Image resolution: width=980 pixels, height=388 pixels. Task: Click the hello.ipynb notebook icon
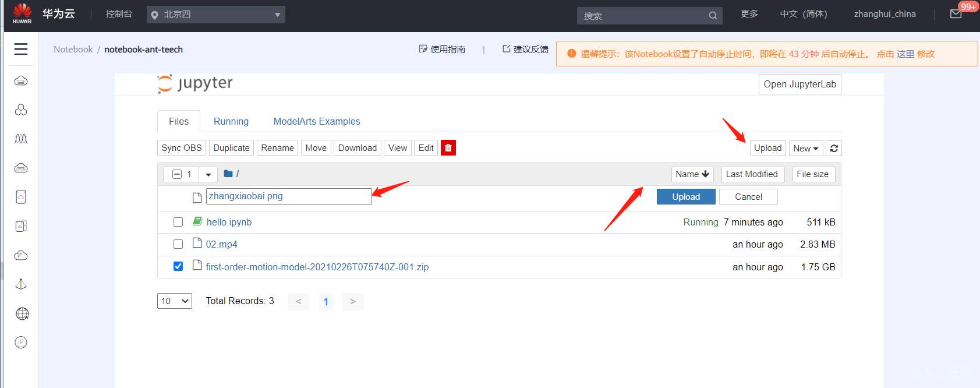197,221
